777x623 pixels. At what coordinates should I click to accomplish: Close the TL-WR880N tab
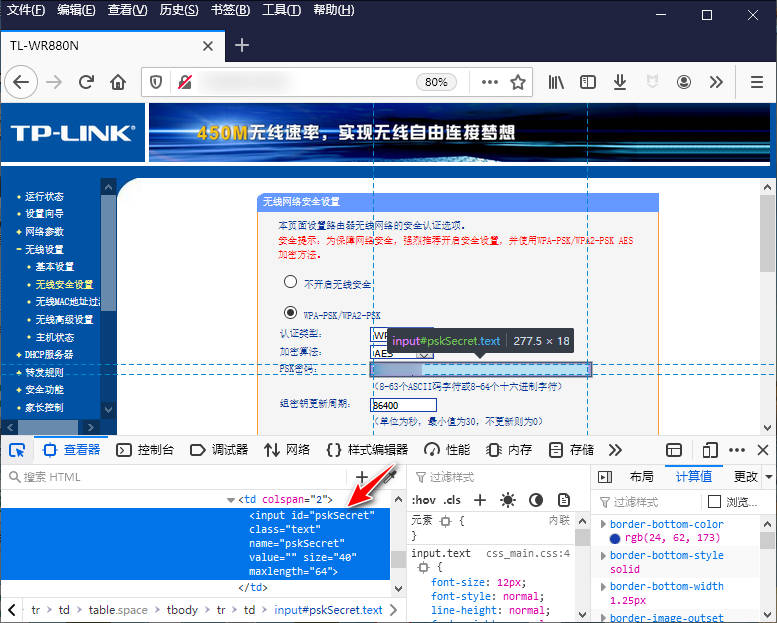coord(208,46)
